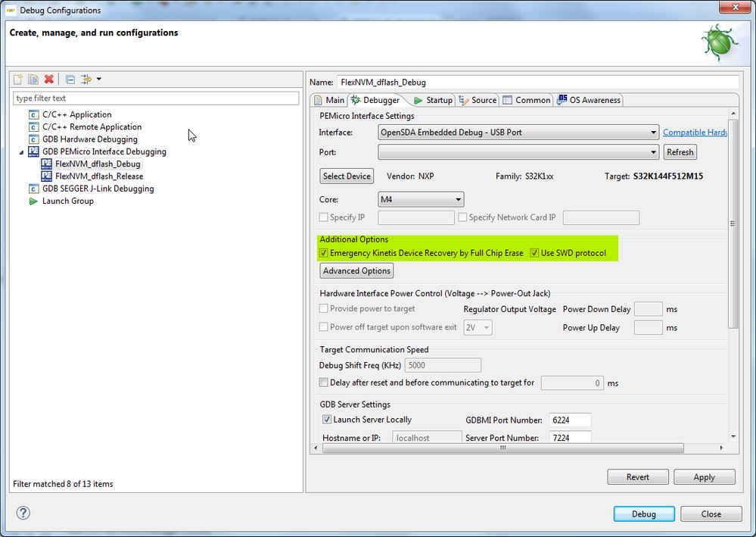Click the horizontal scrollbar in Debugger panel
This screenshot has width=756, height=537.
click(x=503, y=448)
